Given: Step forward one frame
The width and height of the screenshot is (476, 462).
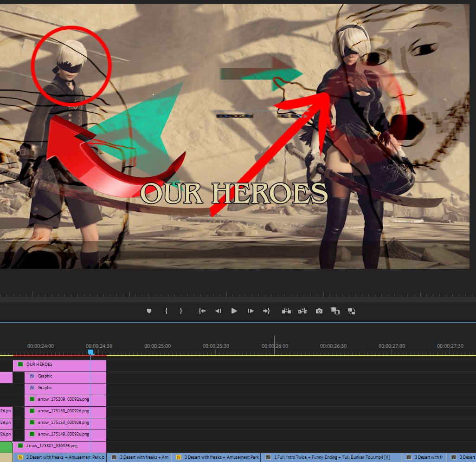Looking at the screenshot, I should (x=251, y=311).
